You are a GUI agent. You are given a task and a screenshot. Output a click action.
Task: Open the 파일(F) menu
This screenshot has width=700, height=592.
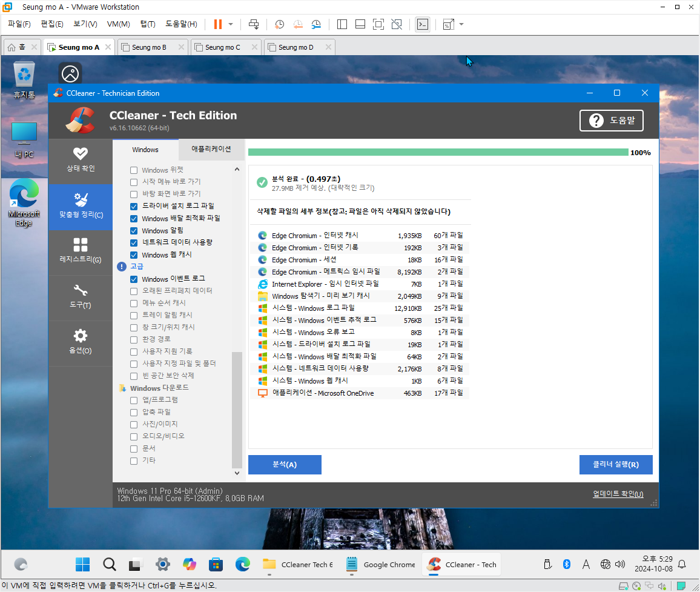(x=19, y=24)
